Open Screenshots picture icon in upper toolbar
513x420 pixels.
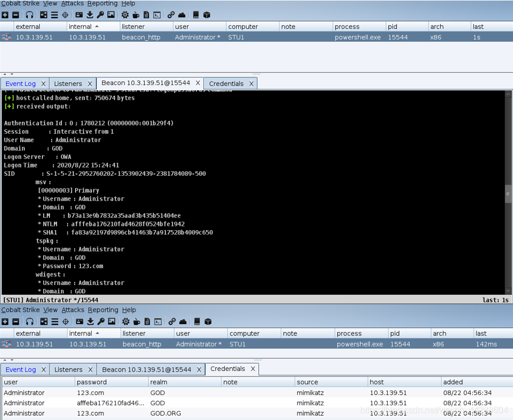(111, 15)
